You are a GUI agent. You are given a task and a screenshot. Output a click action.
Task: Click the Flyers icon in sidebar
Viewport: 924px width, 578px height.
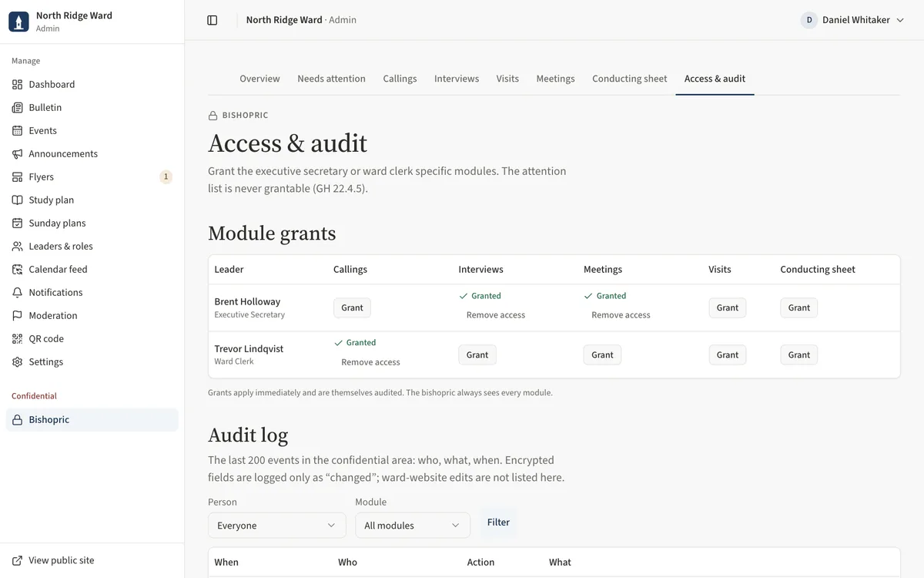coord(17,176)
